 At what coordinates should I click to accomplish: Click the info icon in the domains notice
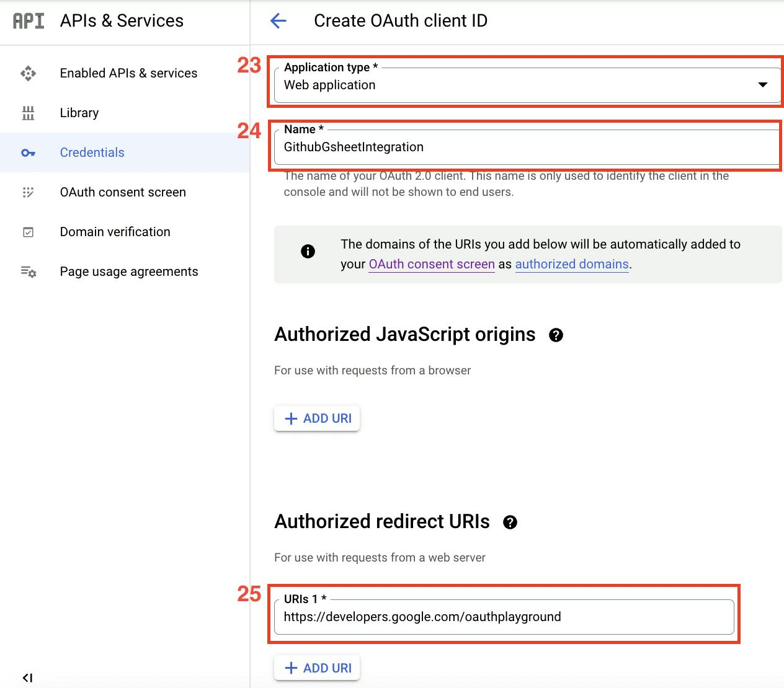click(308, 252)
